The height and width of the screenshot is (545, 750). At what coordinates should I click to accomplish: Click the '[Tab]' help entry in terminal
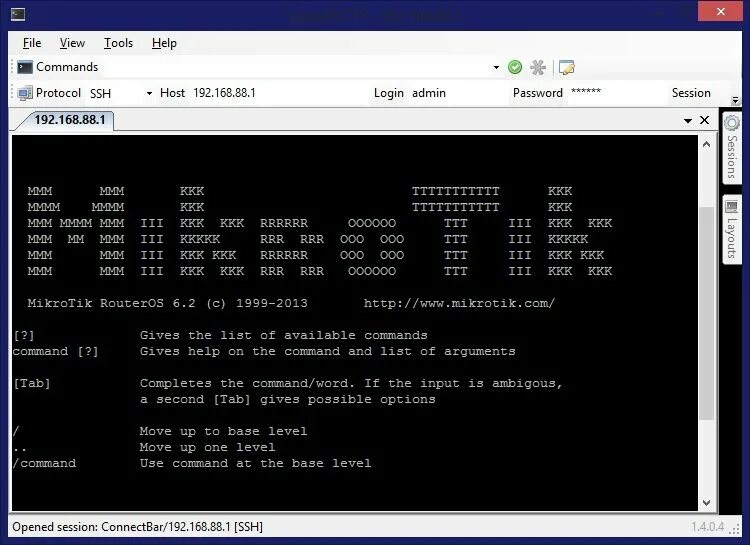click(32, 383)
